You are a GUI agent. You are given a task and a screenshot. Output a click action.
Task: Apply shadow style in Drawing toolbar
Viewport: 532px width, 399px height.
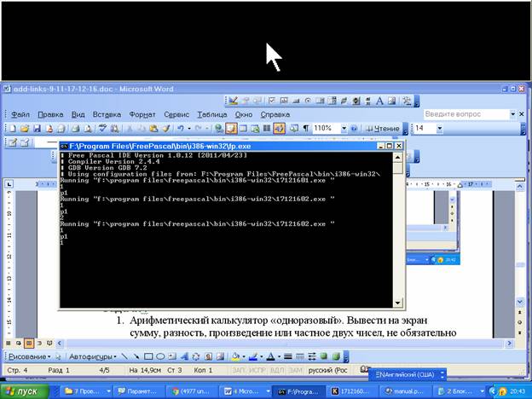tap(324, 356)
